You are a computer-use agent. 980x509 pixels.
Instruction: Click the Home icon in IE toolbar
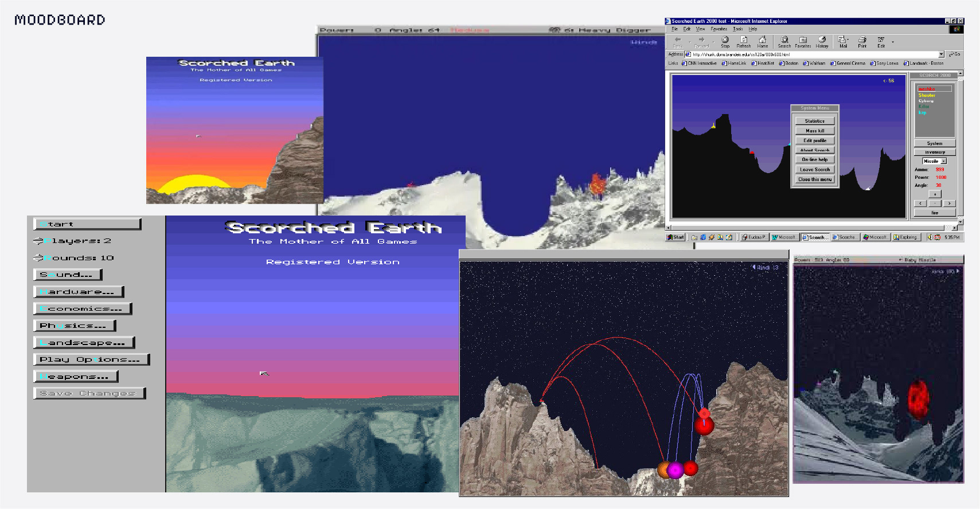pyautogui.click(x=763, y=40)
